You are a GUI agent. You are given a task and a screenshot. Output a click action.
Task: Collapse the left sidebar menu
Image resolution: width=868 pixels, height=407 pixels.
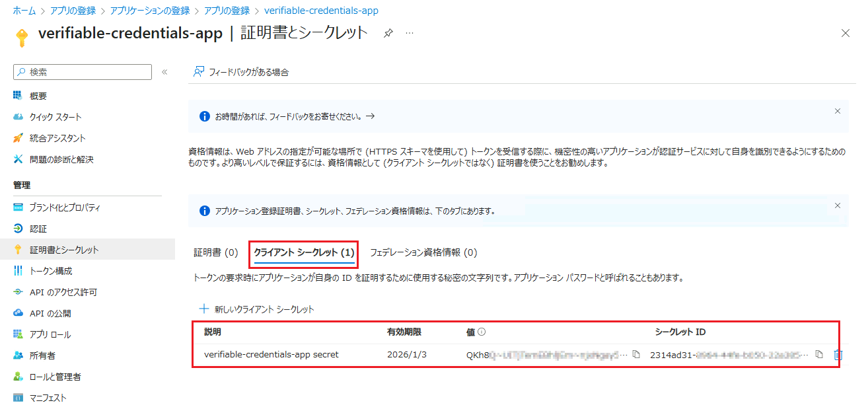[164, 72]
